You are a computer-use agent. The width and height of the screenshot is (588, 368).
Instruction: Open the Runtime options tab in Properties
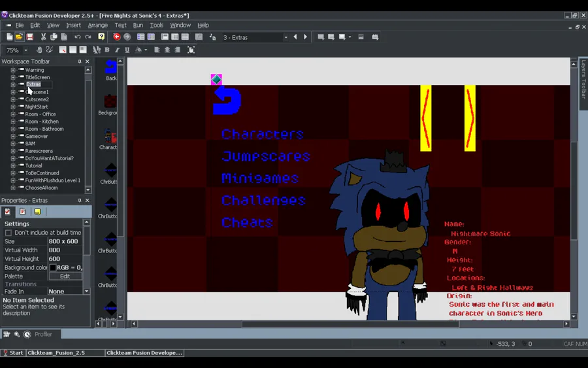point(22,212)
